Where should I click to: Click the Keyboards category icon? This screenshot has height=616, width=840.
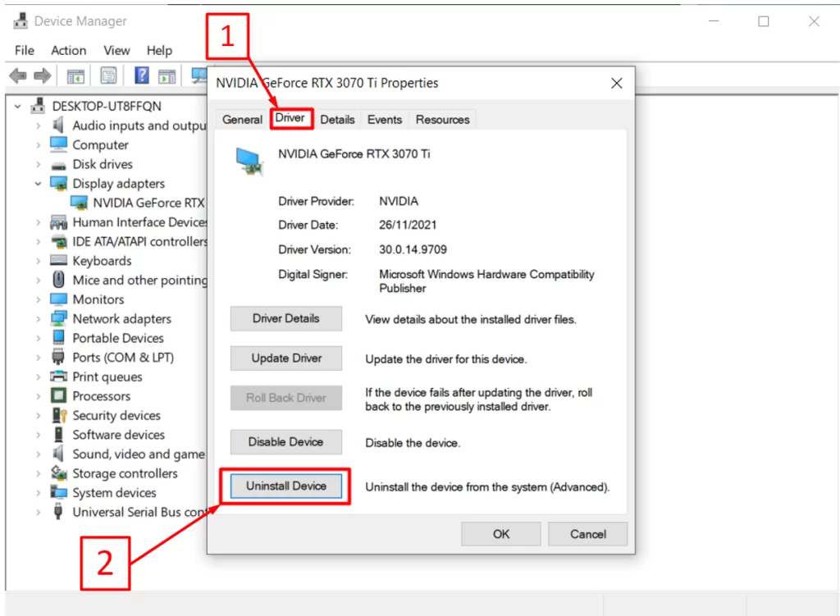(58, 260)
